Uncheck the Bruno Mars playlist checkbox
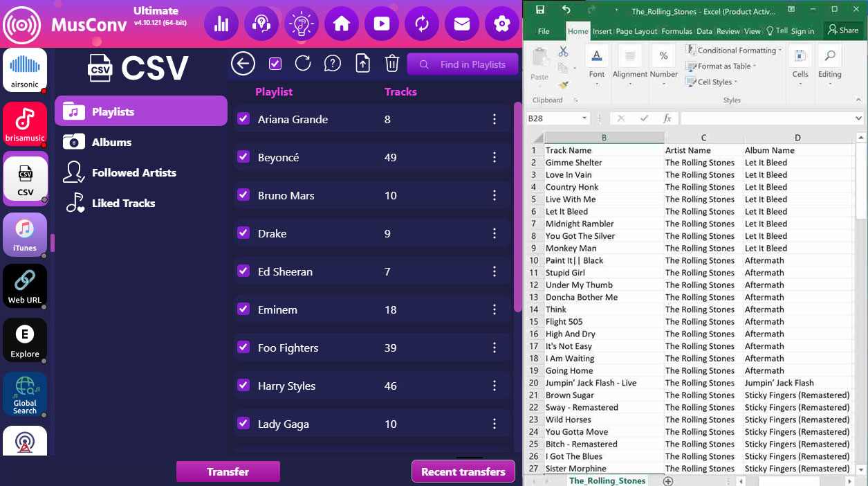Image resolution: width=868 pixels, height=486 pixels. pos(243,195)
